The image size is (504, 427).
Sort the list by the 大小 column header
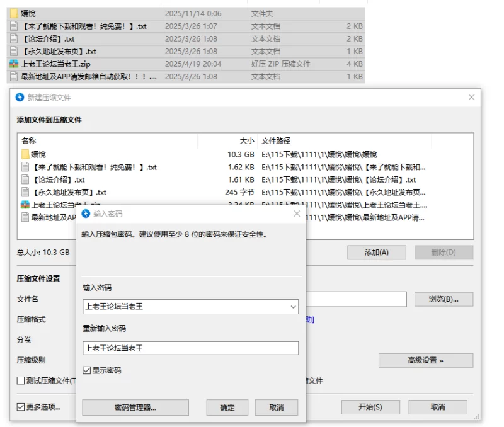[247, 141]
